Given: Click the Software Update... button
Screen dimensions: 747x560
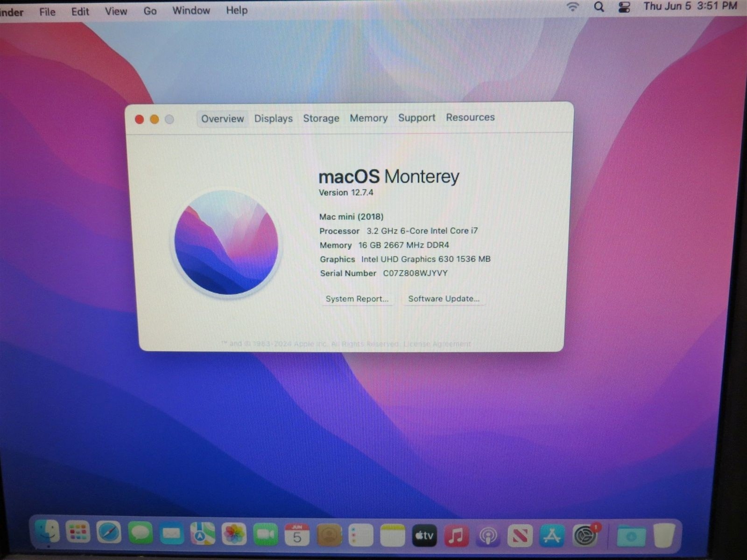Looking at the screenshot, I should click(x=444, y=299).
